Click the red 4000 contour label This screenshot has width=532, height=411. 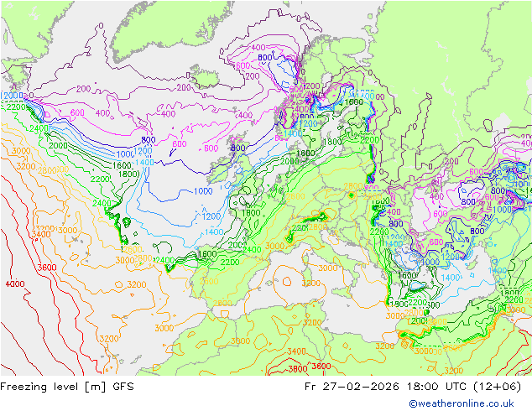point(15,284)
